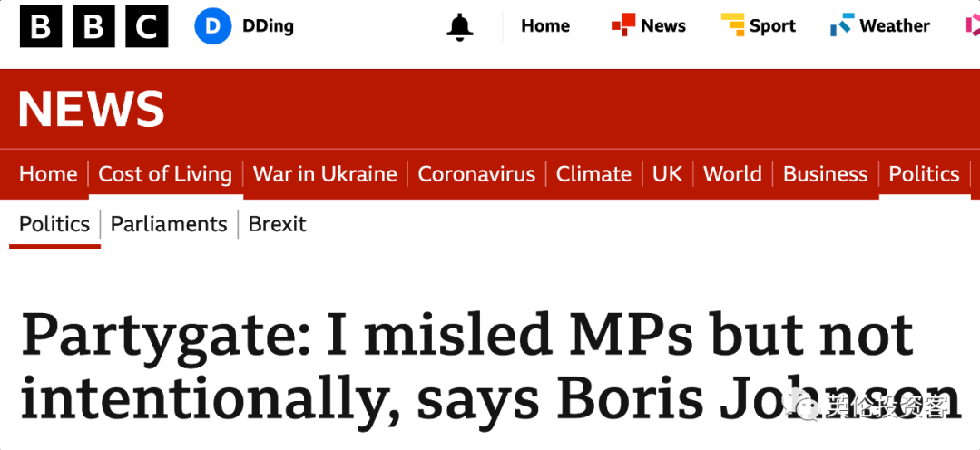Viewport: 980px width, 450px height.
Task: Select Home in red navigation bar
Action: pos(48,174)
